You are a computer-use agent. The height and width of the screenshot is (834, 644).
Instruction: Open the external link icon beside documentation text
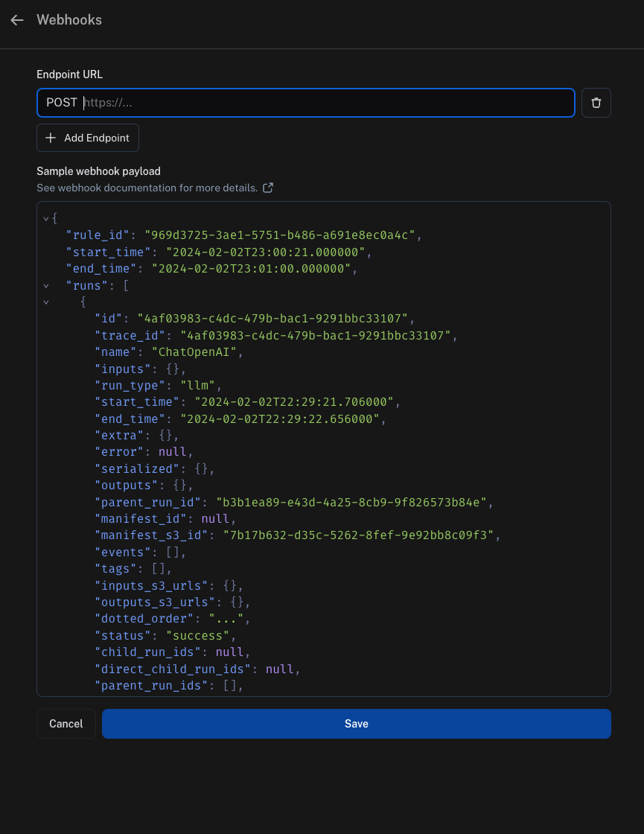point(268,188)
